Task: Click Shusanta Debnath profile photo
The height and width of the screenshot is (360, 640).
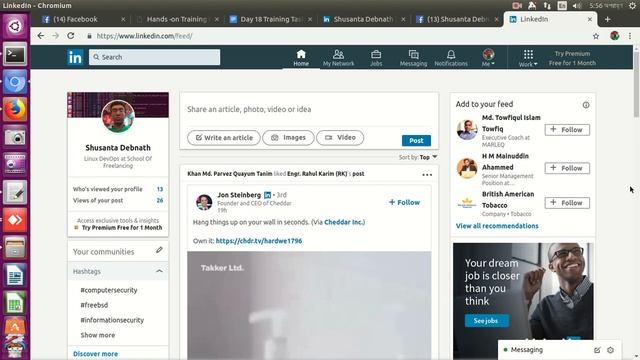Action: (118, 117)
